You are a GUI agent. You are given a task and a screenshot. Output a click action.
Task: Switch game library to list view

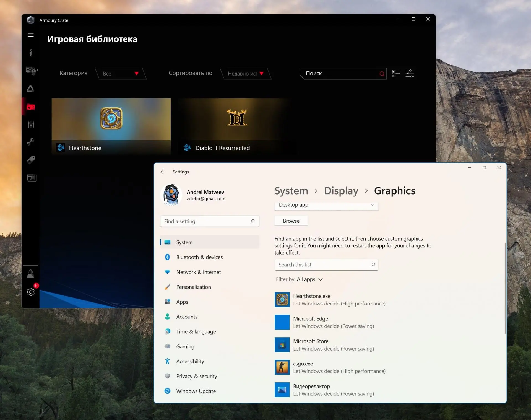396,73
